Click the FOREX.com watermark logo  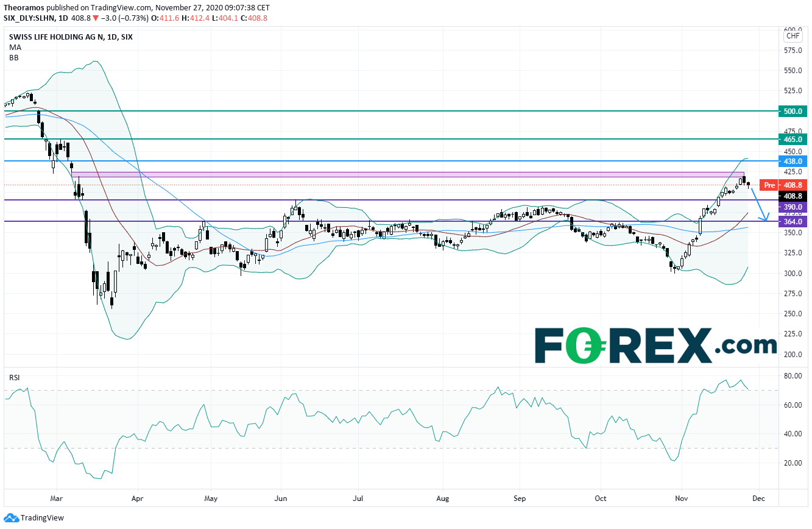pos(655,346)
